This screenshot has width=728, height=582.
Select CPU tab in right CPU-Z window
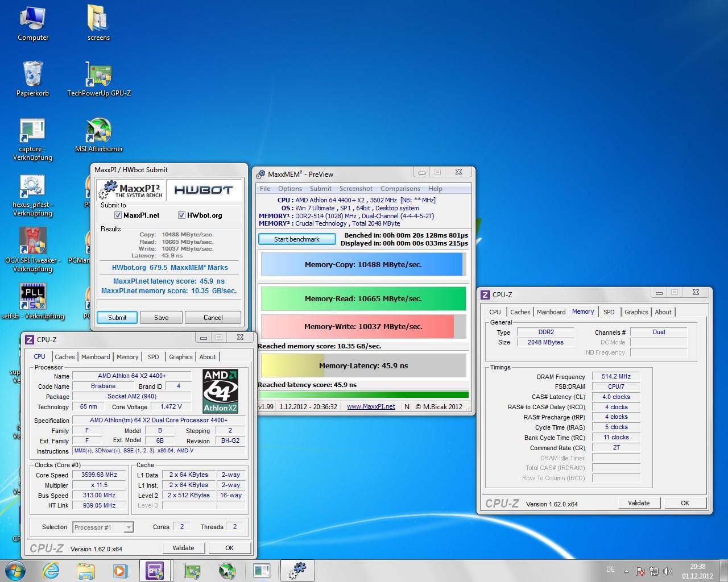point(495,312)
